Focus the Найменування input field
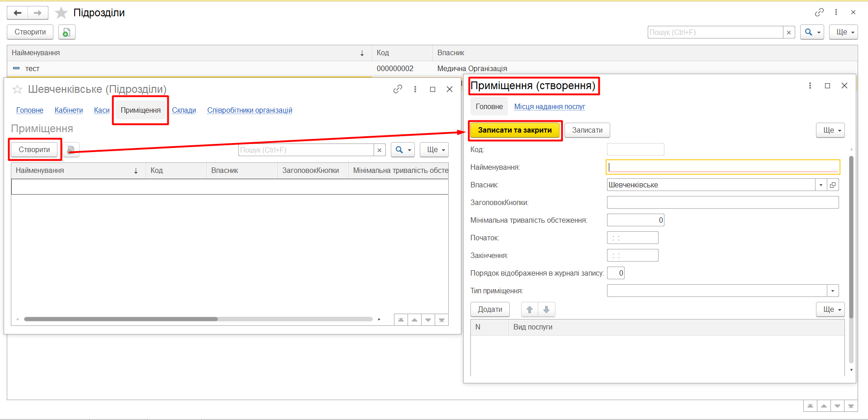The image size is (868, 420). coord(722,167)
